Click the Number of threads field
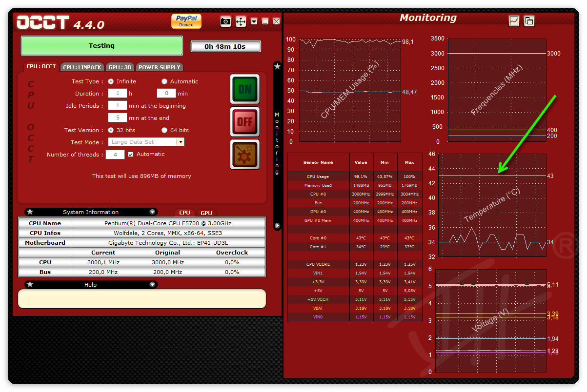587x392 pixels. pos(115,154)
